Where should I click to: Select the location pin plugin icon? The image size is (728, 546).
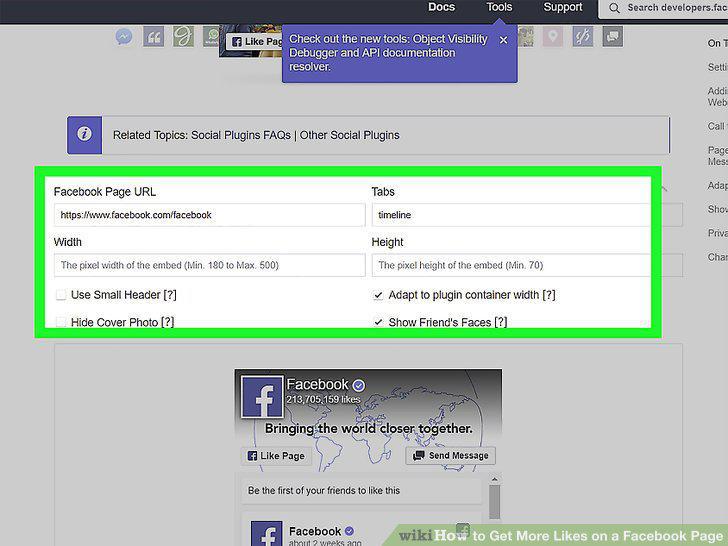(x=552, y=37)
